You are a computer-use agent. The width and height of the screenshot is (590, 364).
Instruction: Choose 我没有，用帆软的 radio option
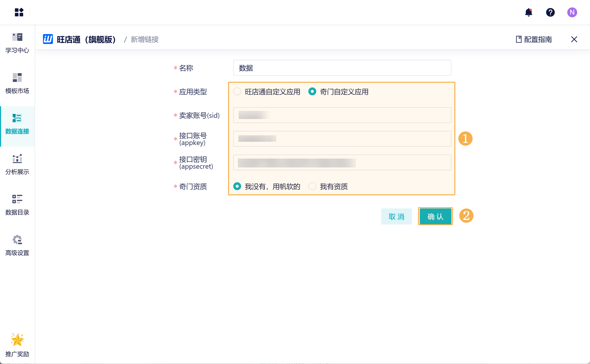(237, 186)
